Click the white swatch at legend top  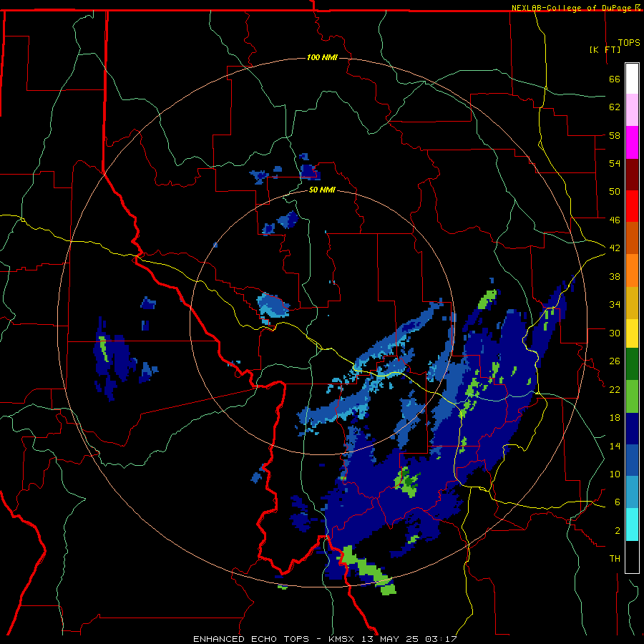click(x=632, y=79)
